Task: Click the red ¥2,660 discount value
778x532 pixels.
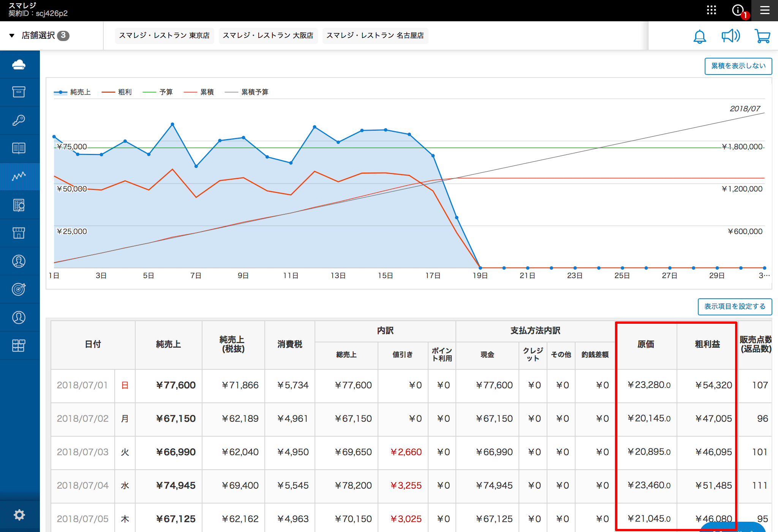Action: tap(406, 453)
